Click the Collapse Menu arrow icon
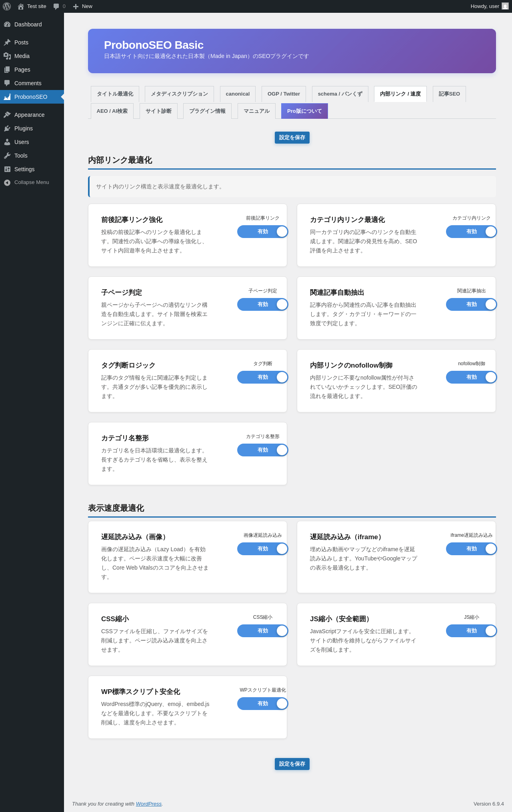This screenshot has width=512, height=812. pos(7,182)
